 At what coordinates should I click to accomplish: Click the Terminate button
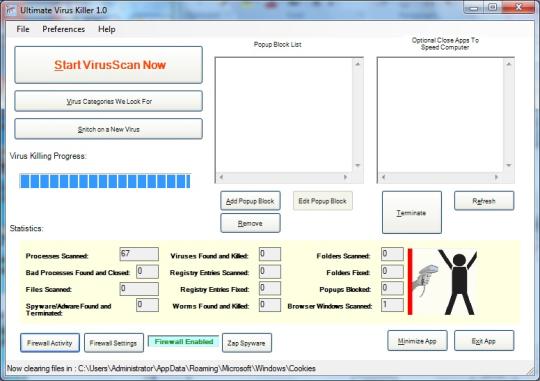point(412,213)
